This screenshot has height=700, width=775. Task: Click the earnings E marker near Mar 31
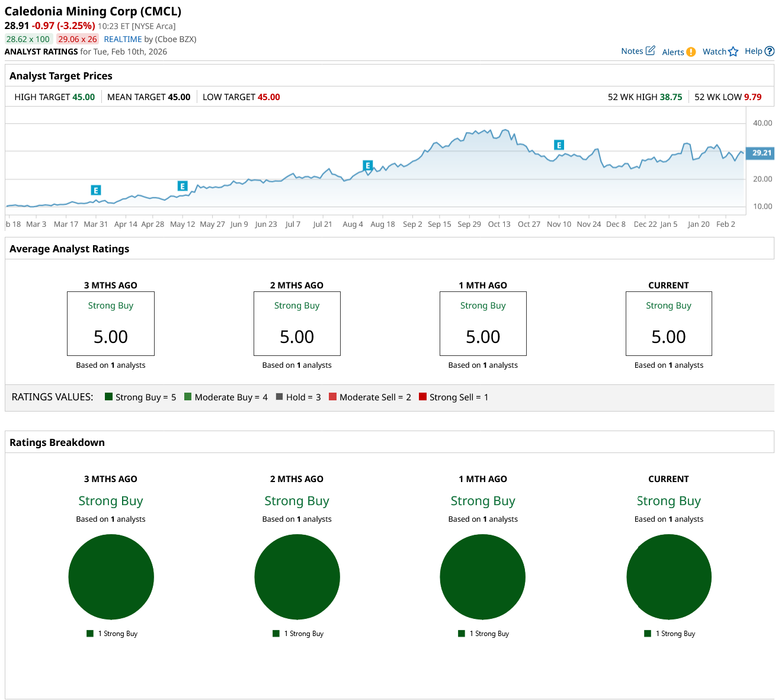pos(95,190)
